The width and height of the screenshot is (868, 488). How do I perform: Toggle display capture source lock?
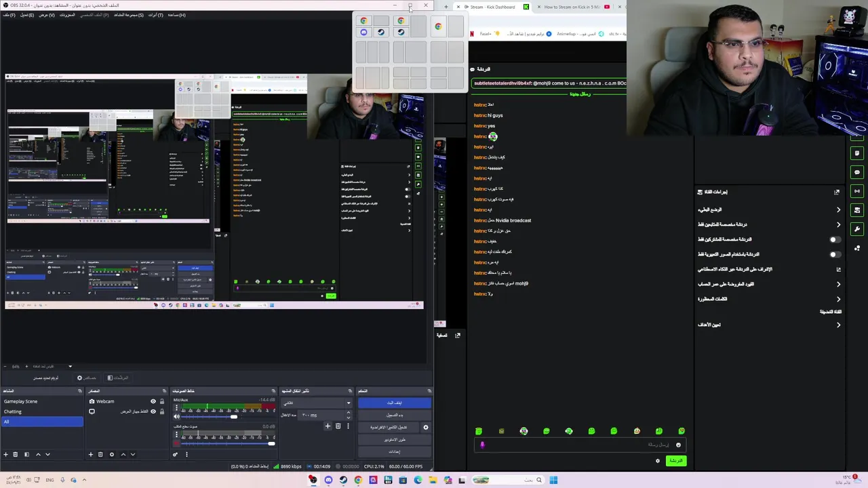click(x=161, y=411)
